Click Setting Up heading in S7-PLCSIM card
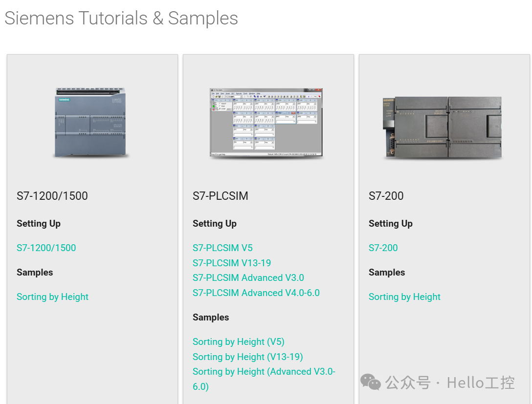532x404 pixels. pyautogui.click(x=215, y=224)
